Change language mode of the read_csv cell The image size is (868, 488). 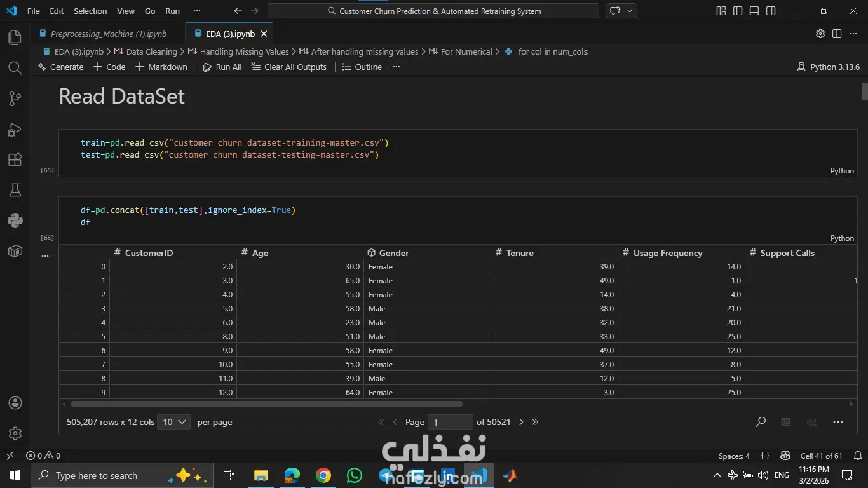click(x=842, y=171)
